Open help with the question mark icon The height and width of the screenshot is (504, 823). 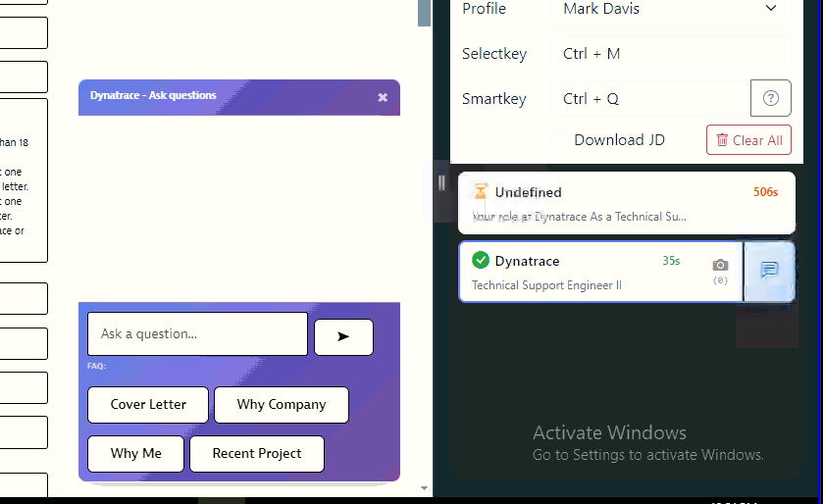770,98
